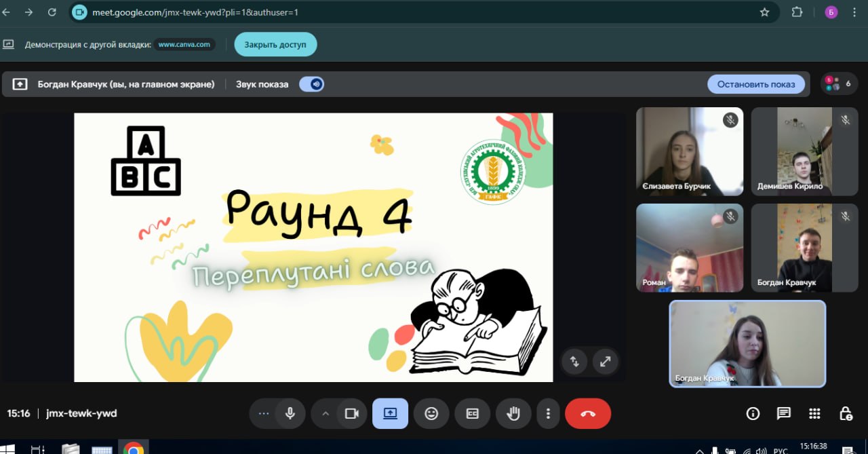Open more options vertical dots menu
The image size is (868, 454).
548,413
